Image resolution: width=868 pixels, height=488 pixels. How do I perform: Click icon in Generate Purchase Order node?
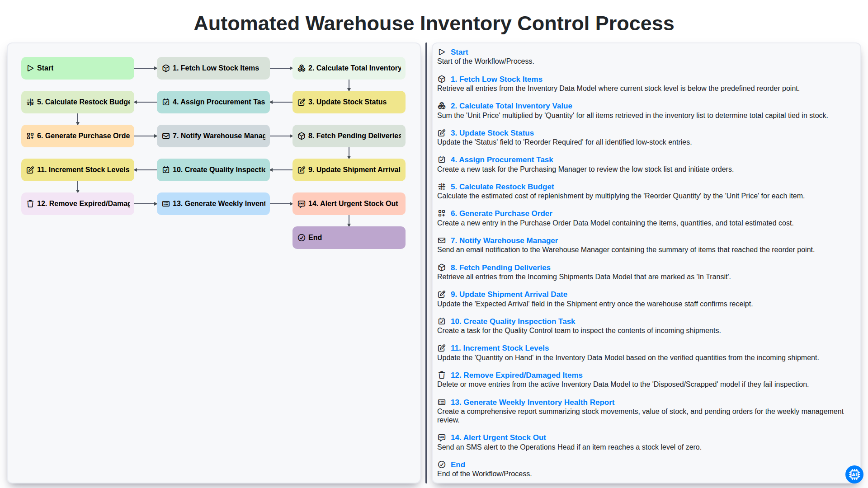pyautogui.click(x=30, y=136)
